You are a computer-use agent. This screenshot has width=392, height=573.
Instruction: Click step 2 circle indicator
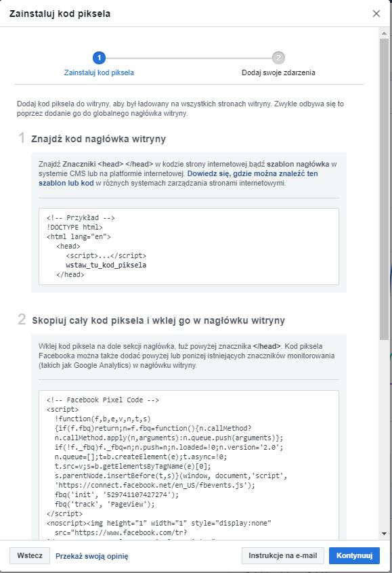278,58
